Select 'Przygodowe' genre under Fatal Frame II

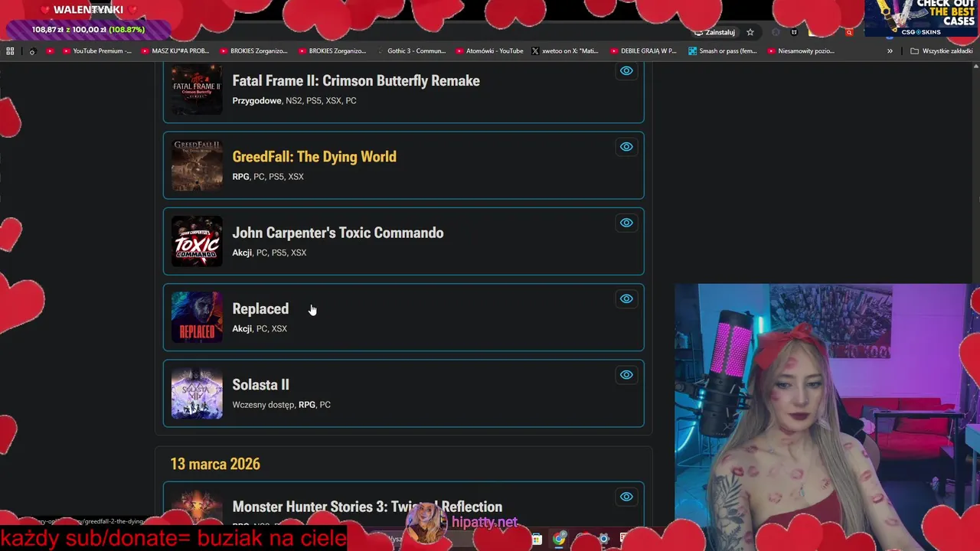tap(256, 101)
